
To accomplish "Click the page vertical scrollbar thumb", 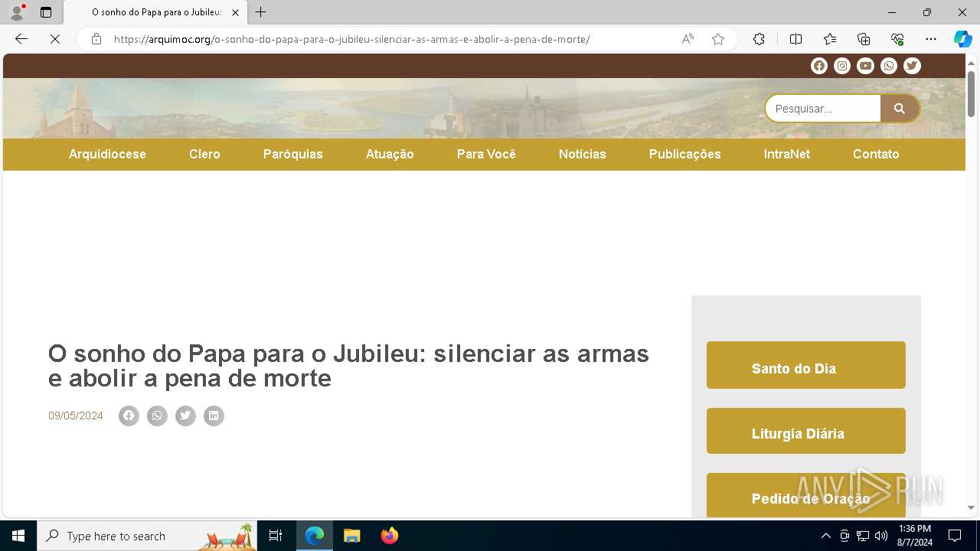I will click(971, 93).
